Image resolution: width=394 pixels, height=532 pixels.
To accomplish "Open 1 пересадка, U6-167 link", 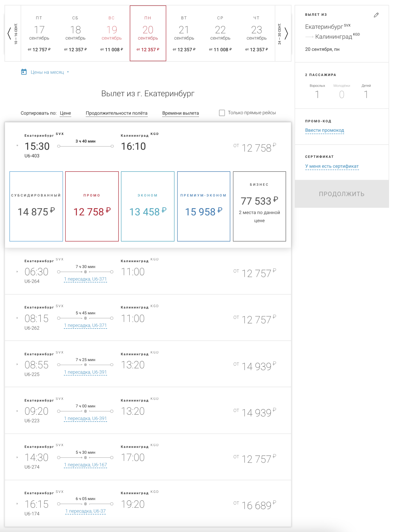I will tap(85, 465).
